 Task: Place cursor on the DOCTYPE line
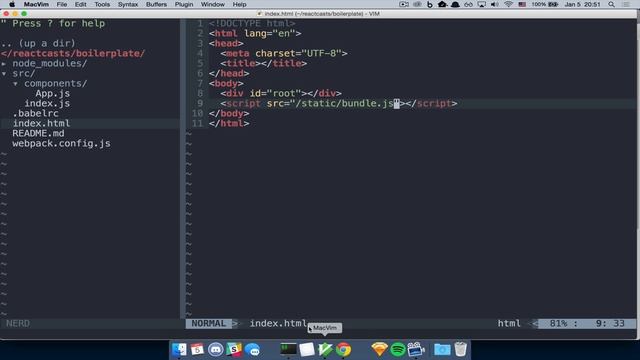(x=252, y=24)
